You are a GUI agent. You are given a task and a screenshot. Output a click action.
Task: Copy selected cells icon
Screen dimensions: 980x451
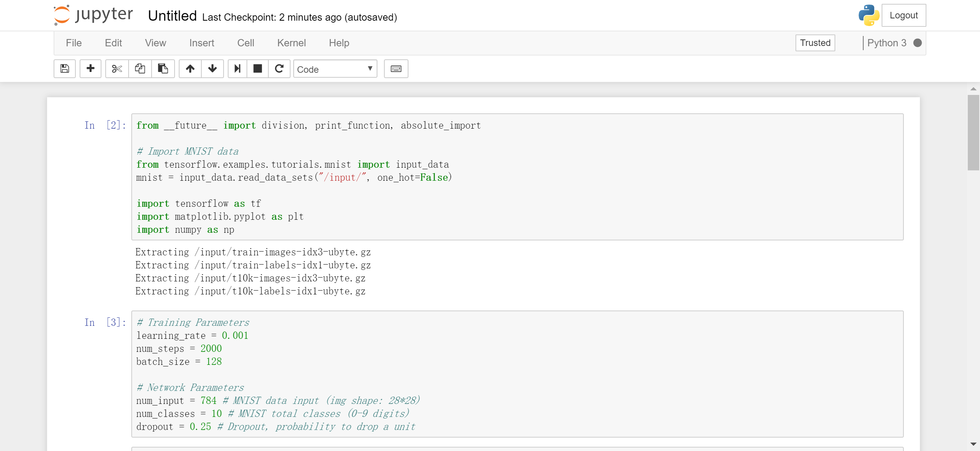(x=140, y=69)
